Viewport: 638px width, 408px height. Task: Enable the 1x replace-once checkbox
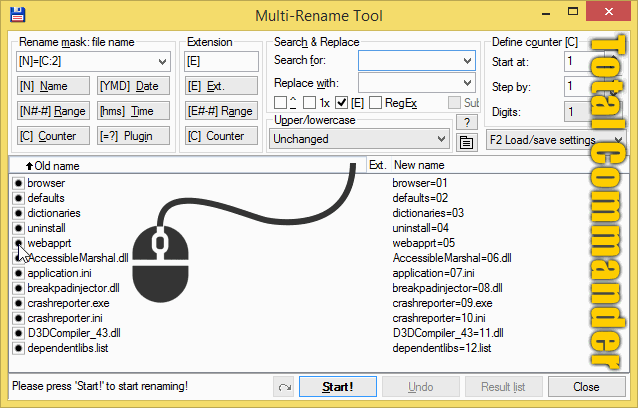coord(309,103)
